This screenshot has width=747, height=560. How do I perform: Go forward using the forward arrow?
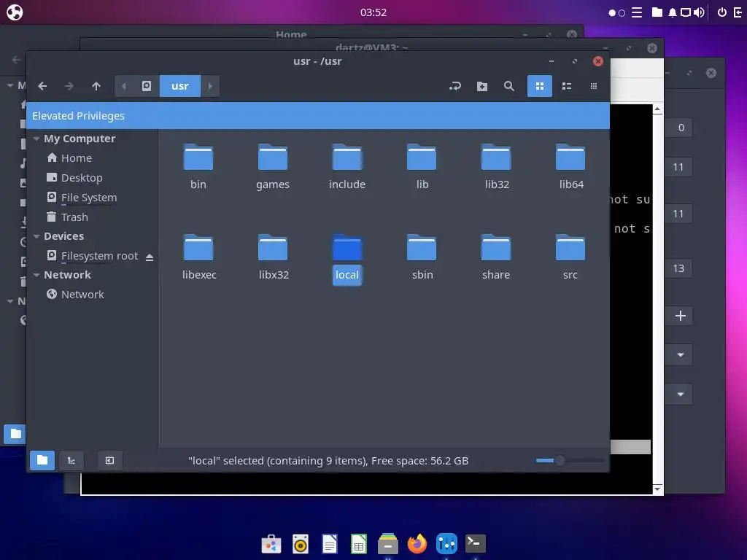tap(69, 86)
